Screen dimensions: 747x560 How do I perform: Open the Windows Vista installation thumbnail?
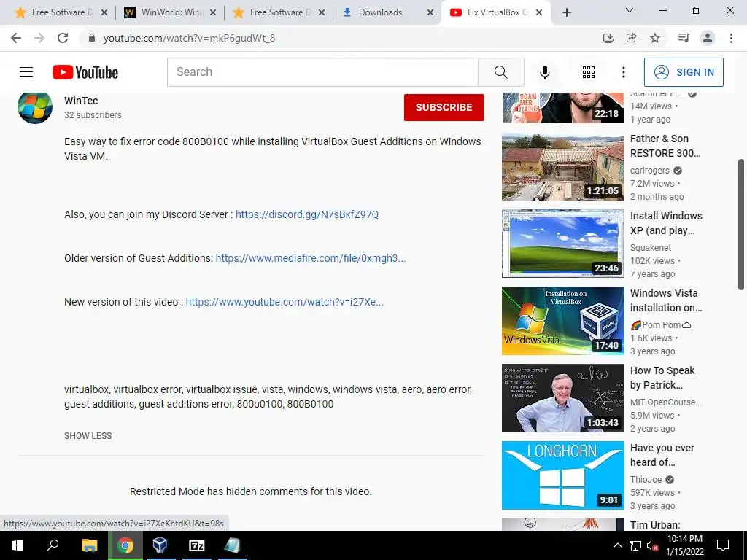click(562, 321)
